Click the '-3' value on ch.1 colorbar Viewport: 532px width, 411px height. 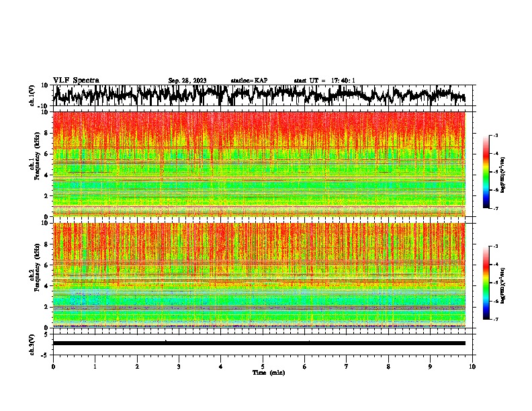(x=495, y=136)
